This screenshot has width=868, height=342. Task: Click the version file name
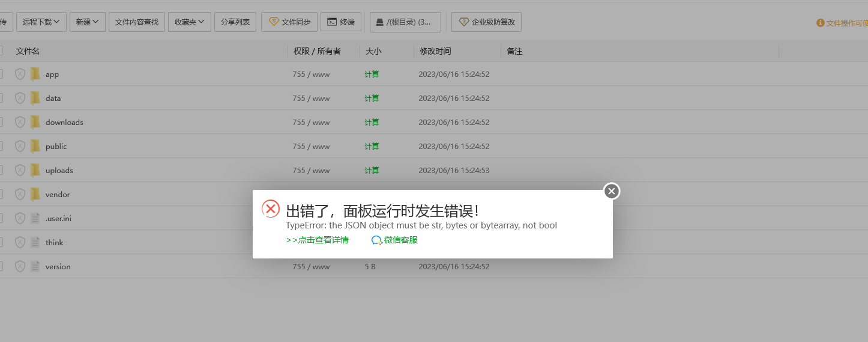pos(58,267)
